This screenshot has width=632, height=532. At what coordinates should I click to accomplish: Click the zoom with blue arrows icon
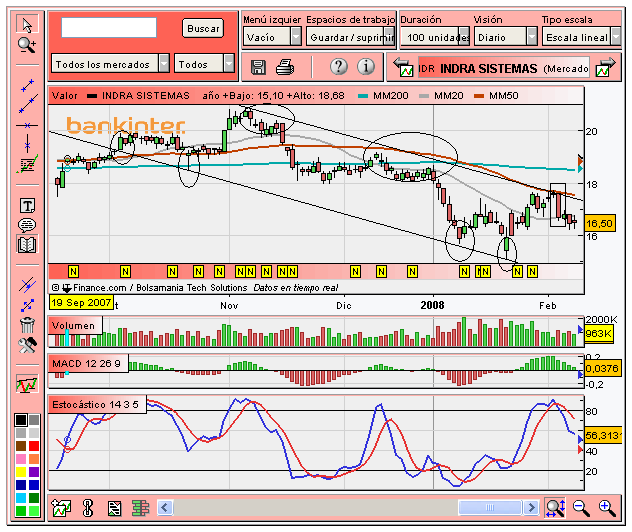(555, 508)
